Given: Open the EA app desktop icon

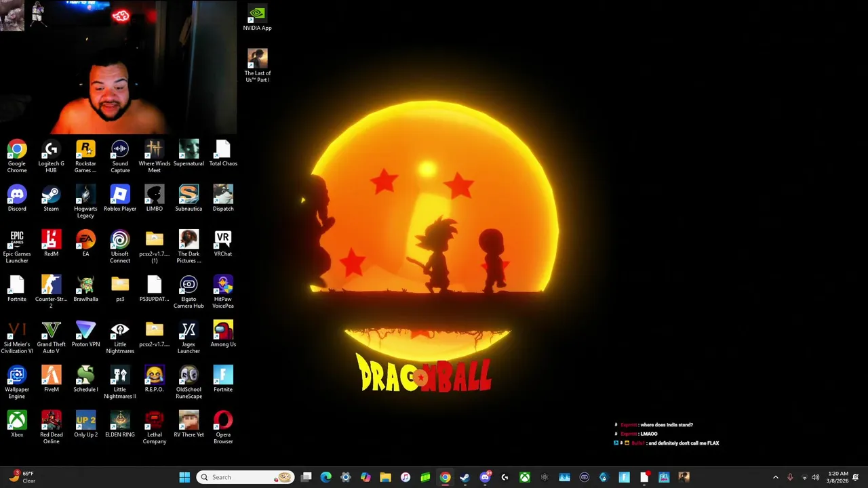Looking at the screenshot, I should coord(85,243).
